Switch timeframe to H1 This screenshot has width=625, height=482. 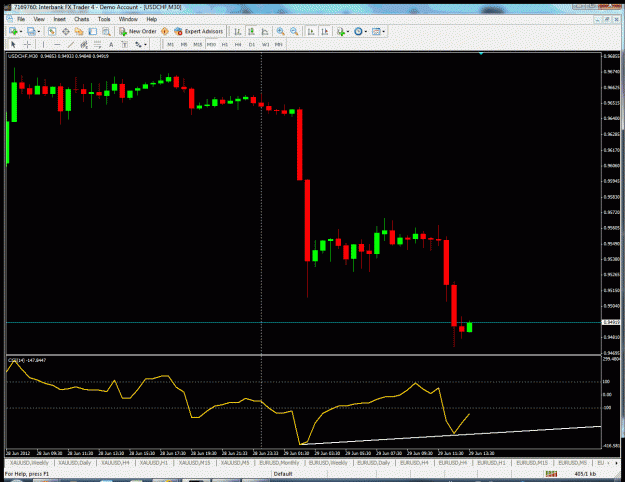tap(225, 44)
